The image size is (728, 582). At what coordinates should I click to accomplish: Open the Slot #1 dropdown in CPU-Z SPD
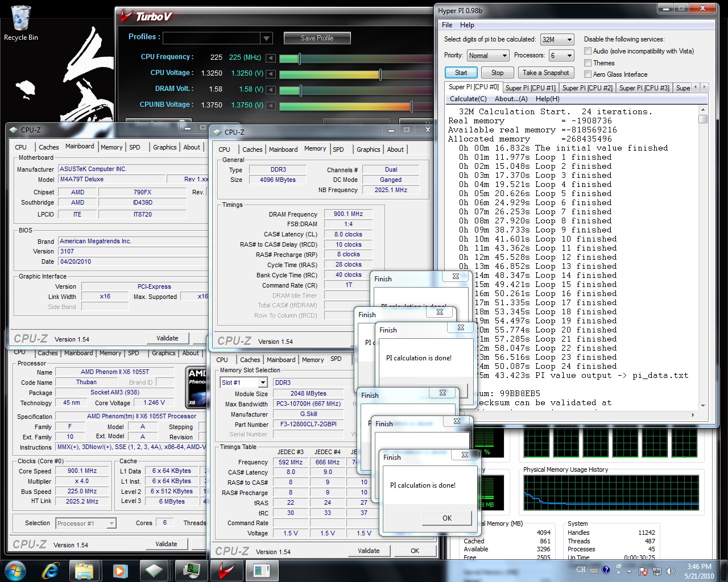click(x=263, y=383)
